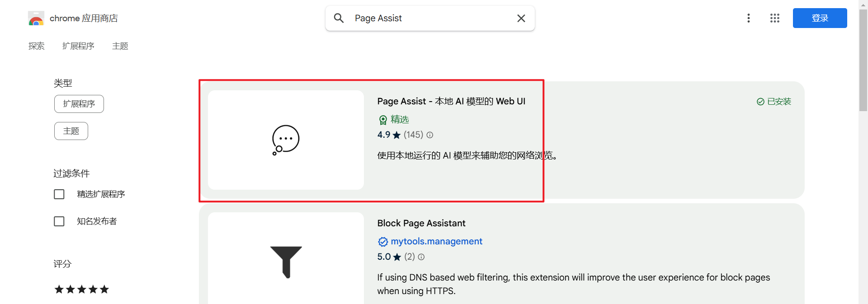Viewport: 868px width, 304px height.
Task: Focus the Page Assist search field
Action: pos(430,18)
